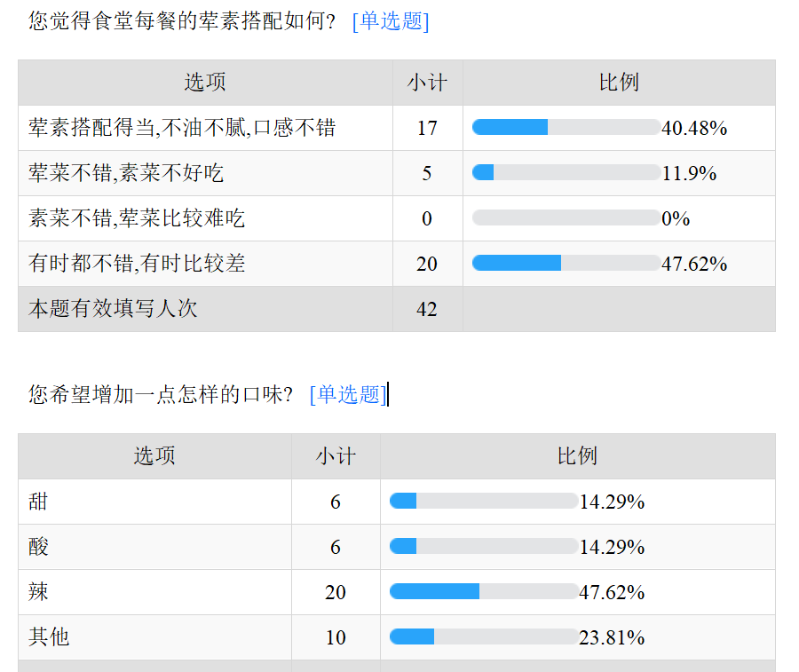799x672 pixels.
Task: Click the 40.48% progress bar for 荤素搭配得当
Action: 566,128
